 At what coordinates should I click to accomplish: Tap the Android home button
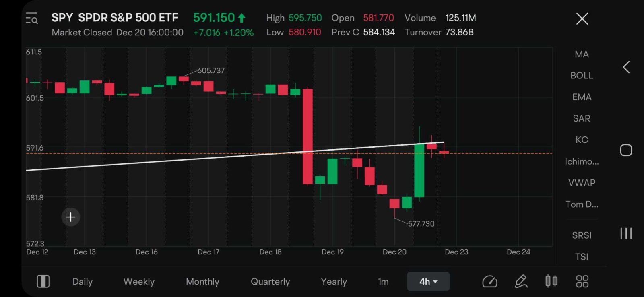click(626, 150)
